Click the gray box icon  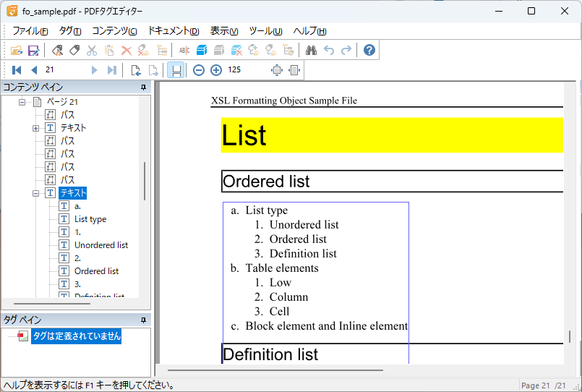tap(219, 50)
